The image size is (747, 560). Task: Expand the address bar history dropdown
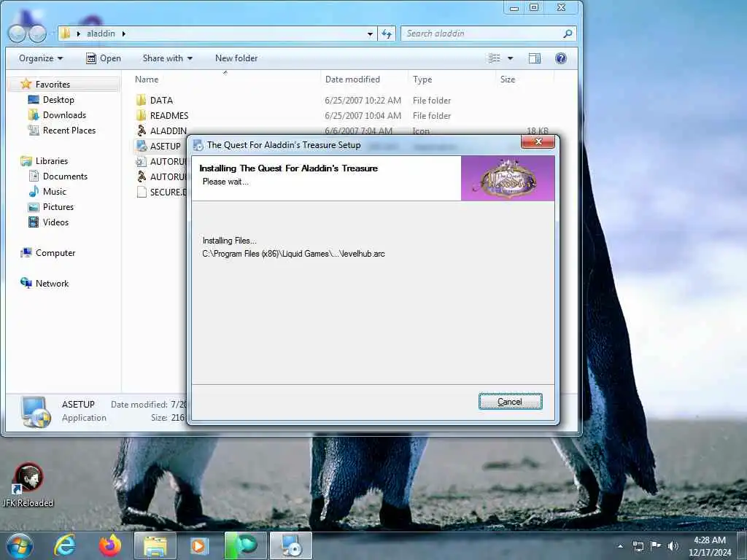[370, 34]
